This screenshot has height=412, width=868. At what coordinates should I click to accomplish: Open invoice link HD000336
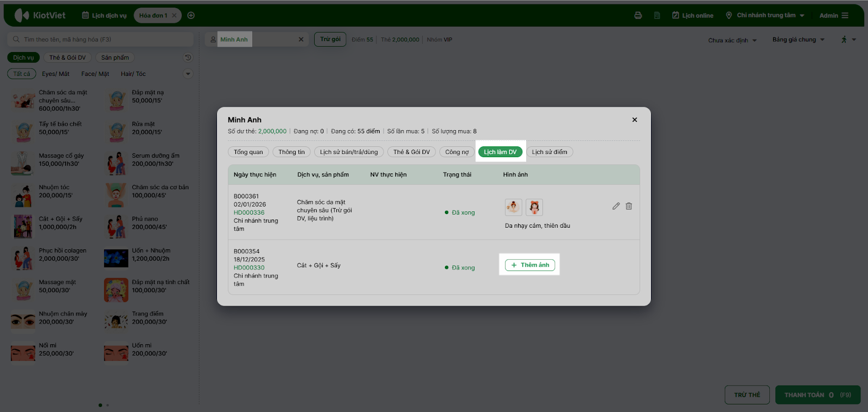(x=249, y=213)
